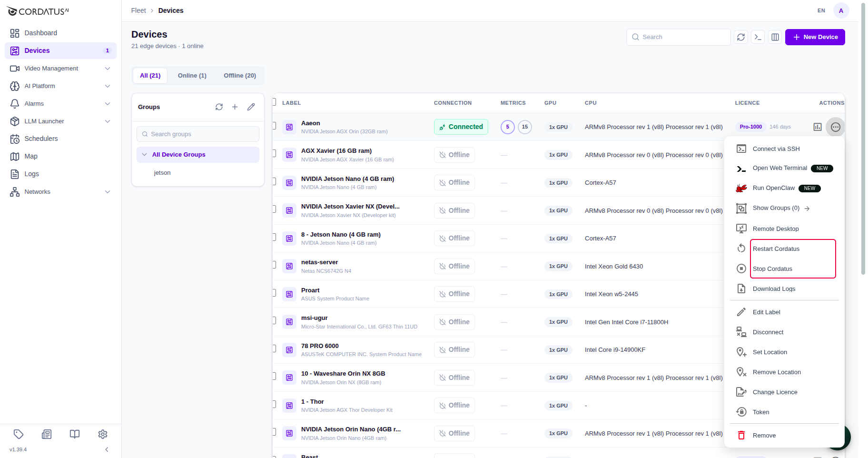
Task: Open the Show Groups (0) submenu
Action: [x=784, y=208]
